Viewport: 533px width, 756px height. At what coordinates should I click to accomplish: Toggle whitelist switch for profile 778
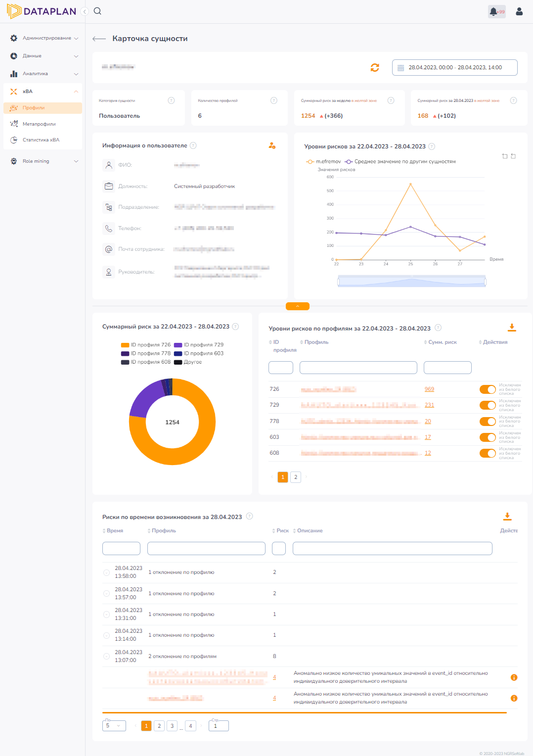pyautogui.click(x=488, y=422)
